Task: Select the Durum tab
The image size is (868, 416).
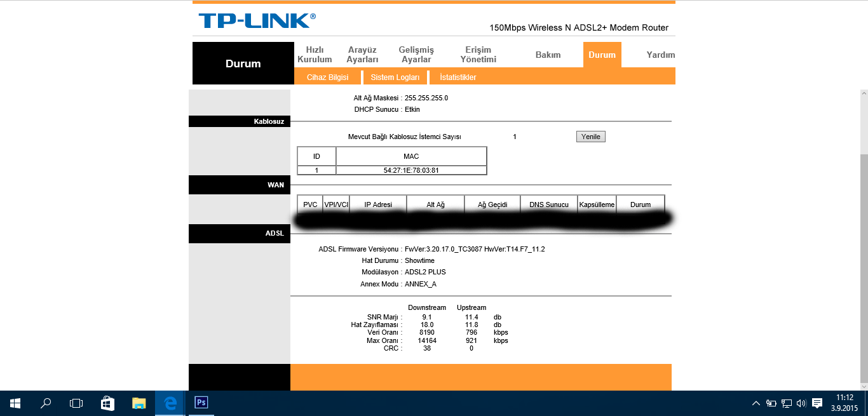Action: [602, 55]
